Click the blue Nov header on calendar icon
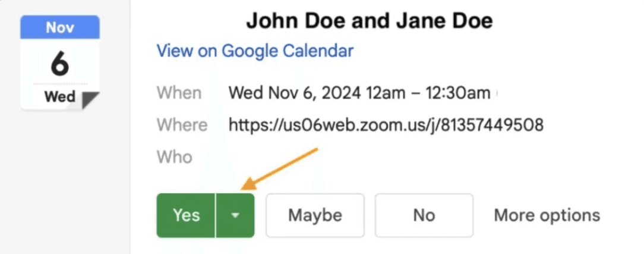The height and width of the screenshot is (254, 644). pyautogui.click(x=60, y=27)
